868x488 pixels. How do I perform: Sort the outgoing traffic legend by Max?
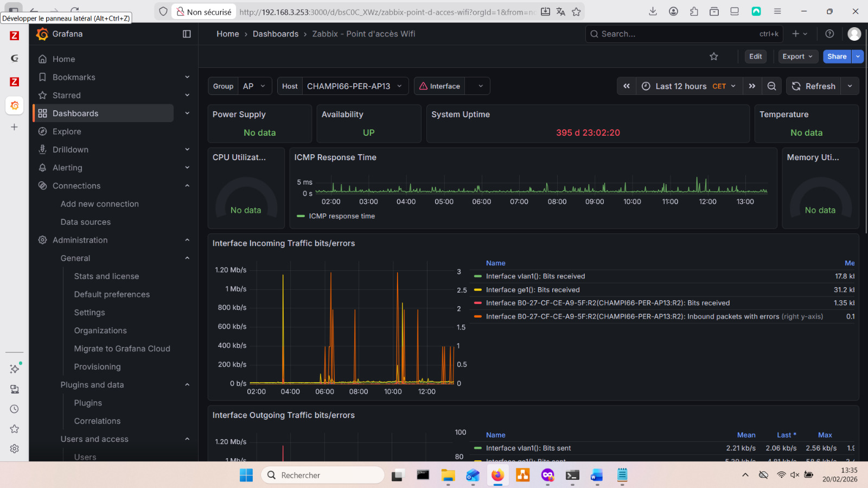coord(825,435)
